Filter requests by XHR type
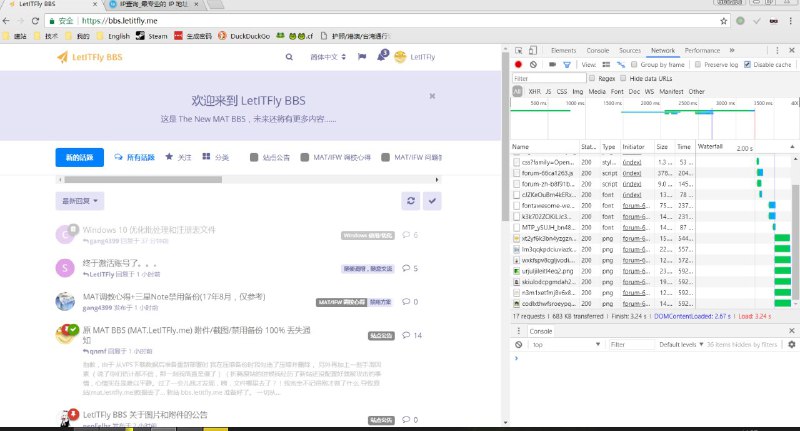The height and width of the screenshot is (431, 800). click(534, 92)
